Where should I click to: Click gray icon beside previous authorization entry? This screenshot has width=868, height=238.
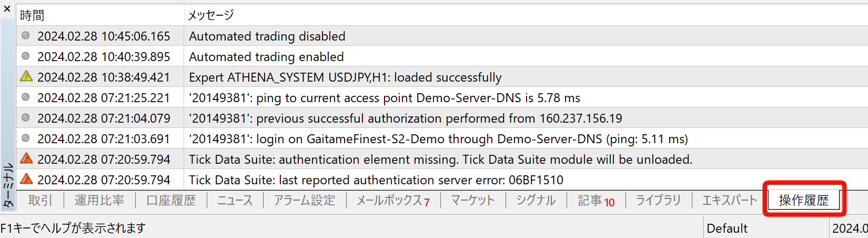tap(26, 118)
